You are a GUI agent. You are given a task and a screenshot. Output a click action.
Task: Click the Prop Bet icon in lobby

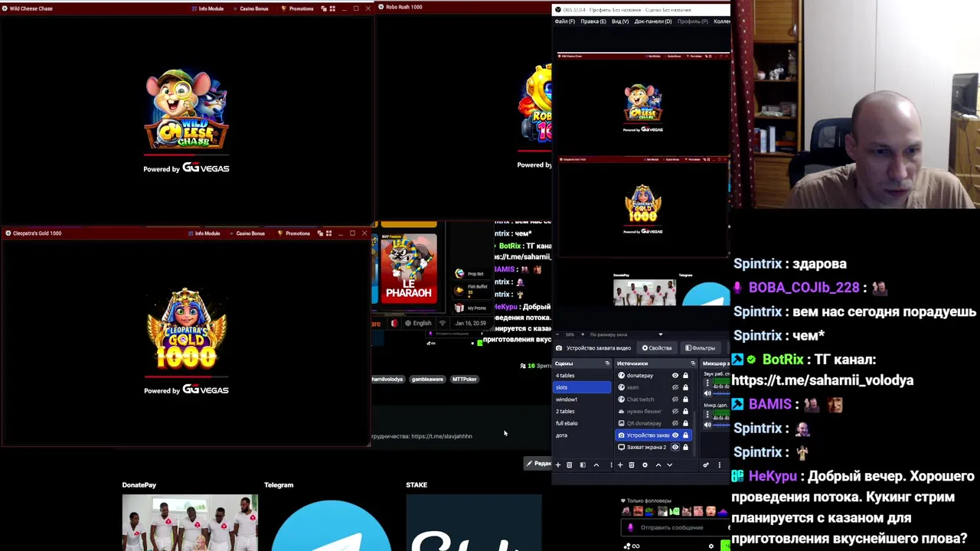(459, 274)
